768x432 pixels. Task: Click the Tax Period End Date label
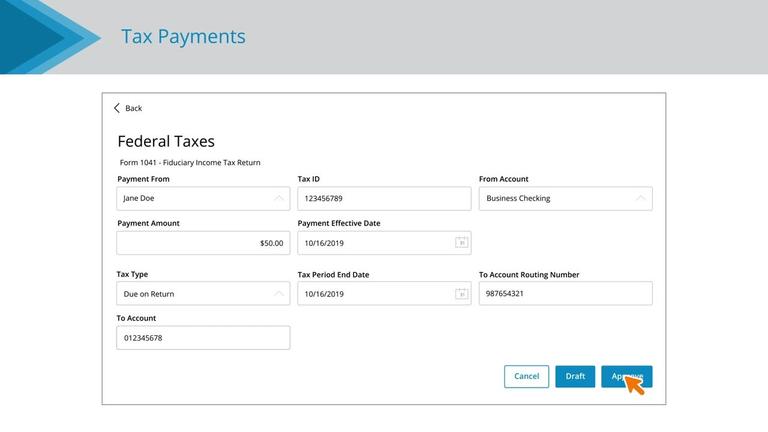334,275
